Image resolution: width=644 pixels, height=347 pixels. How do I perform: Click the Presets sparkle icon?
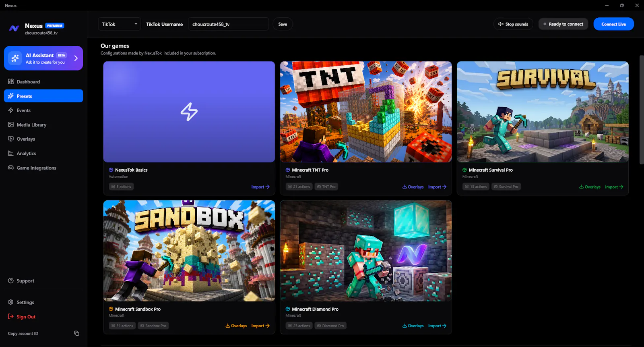11,96
